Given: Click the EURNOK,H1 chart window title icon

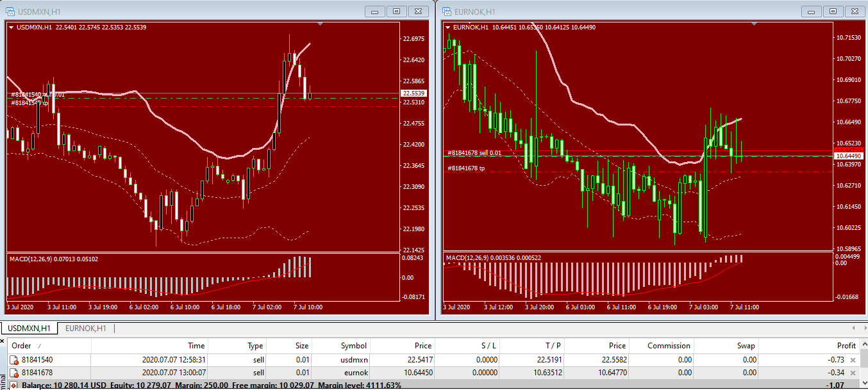Looking at the screenshot, I should [x=447, y=11].
